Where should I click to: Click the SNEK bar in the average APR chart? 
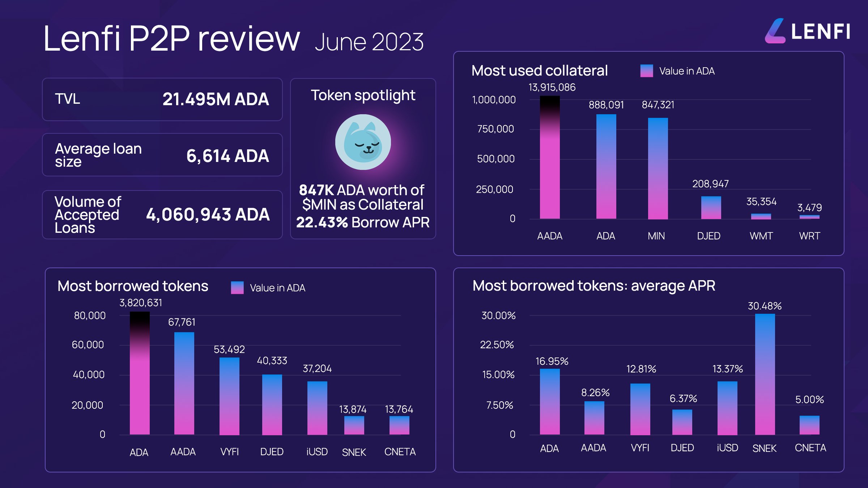[x=765, y=374]
